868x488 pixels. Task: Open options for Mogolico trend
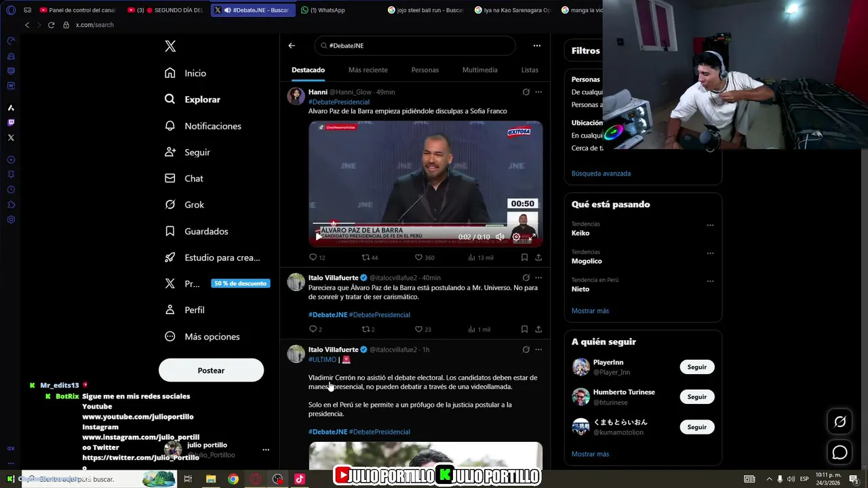click(x=710, y=253)
